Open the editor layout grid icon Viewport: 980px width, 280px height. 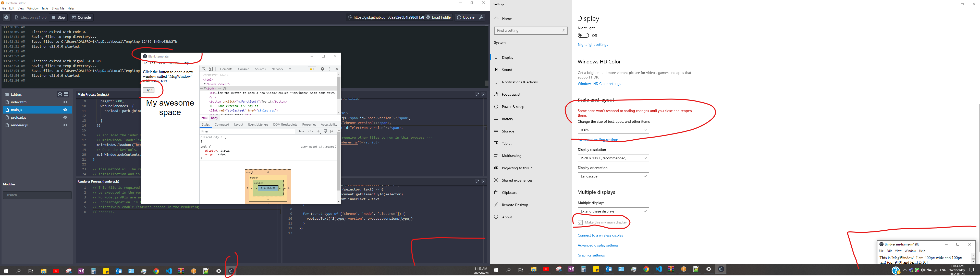(66, 94)
